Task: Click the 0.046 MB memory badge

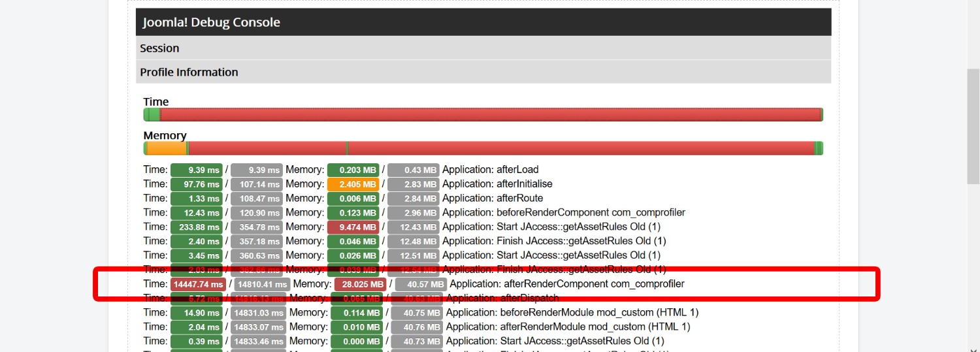Action: coord(353,242)
